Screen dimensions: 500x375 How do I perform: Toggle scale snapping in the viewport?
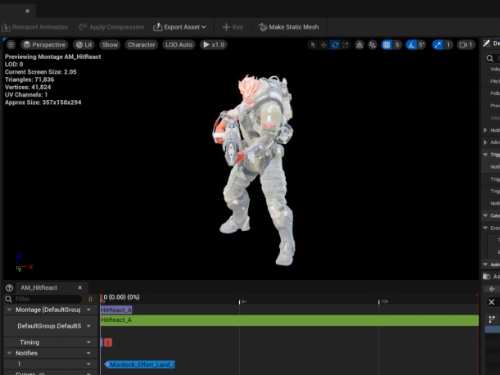click(x=437, y=44)
